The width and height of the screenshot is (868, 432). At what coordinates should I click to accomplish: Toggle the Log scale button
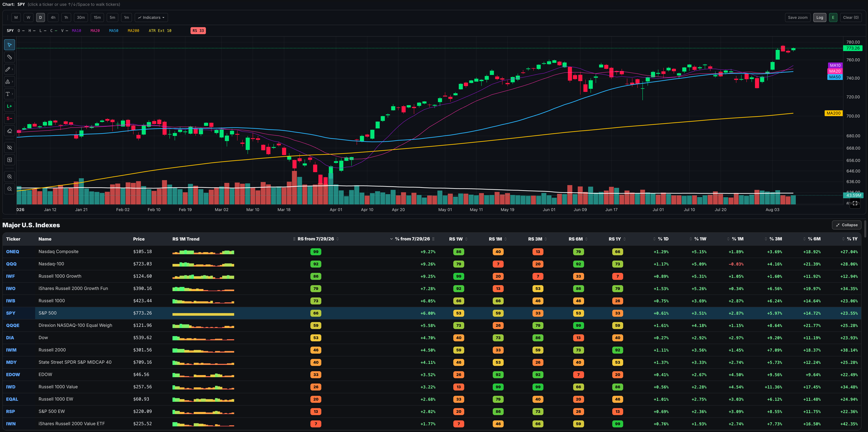820,18
